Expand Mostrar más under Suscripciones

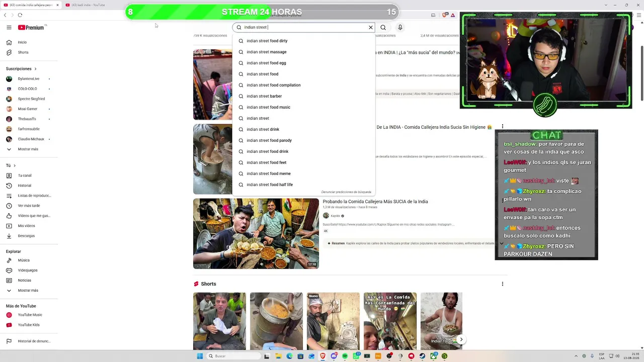(x=30, y=149)
